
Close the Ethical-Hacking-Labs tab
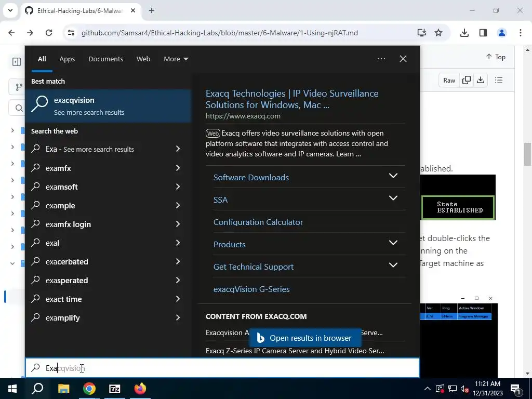[x=133, y=10]
